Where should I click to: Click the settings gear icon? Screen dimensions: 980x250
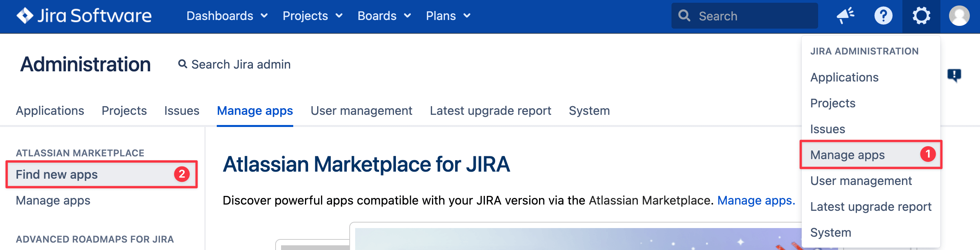[921, 16]
